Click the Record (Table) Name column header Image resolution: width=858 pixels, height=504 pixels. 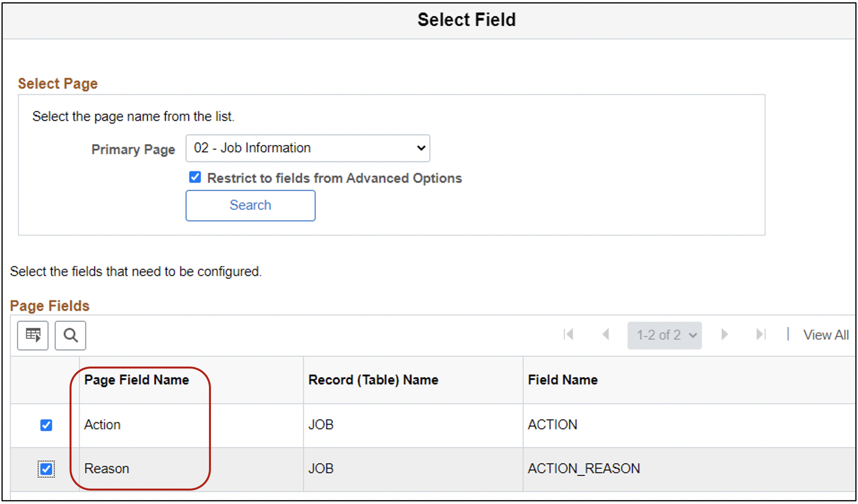point(373,380)
